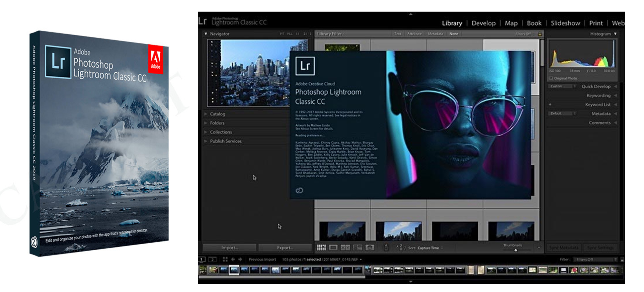The width and height of the screenshot is (644, 292).
Task: Expand the Collections panel
Action: point(206,132)
